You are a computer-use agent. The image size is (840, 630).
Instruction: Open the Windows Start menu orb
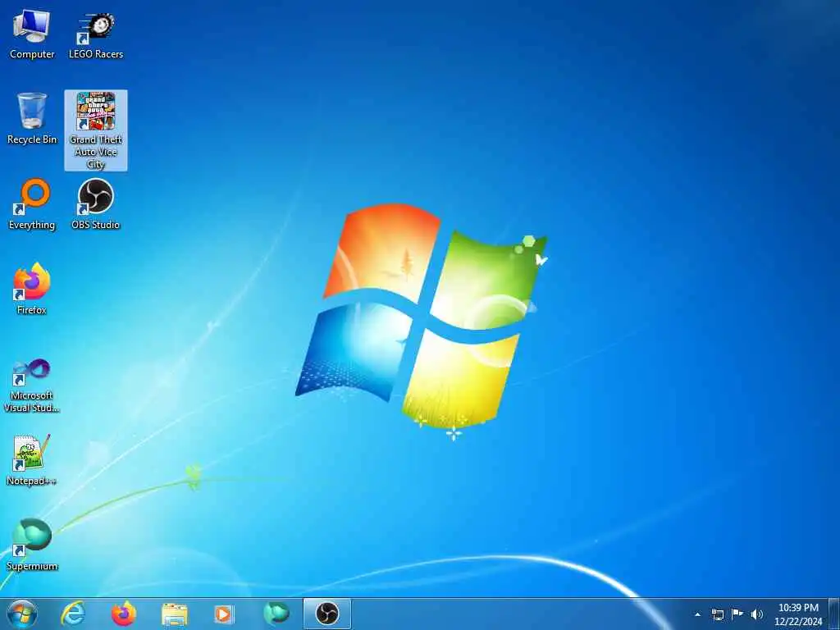point(22,614)
